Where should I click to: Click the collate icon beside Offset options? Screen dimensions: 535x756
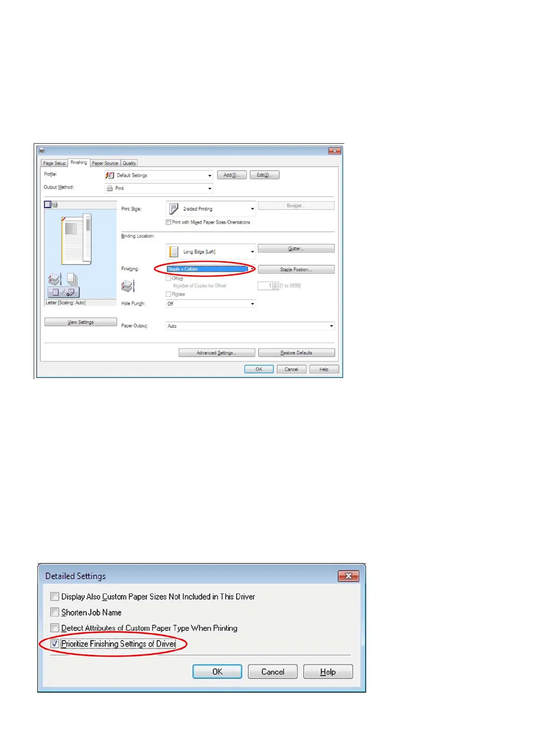(x=128, y=286)
